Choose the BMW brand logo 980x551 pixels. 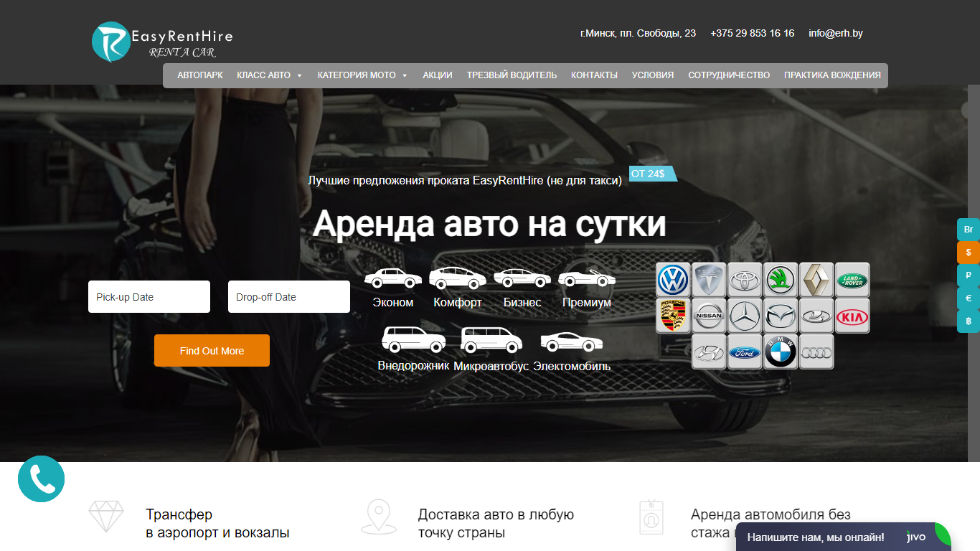tap(781, 352)
